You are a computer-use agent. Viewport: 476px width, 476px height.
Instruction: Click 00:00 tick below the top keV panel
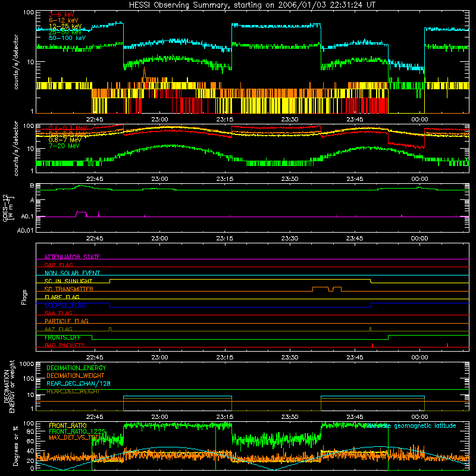[x=420, y=120]
